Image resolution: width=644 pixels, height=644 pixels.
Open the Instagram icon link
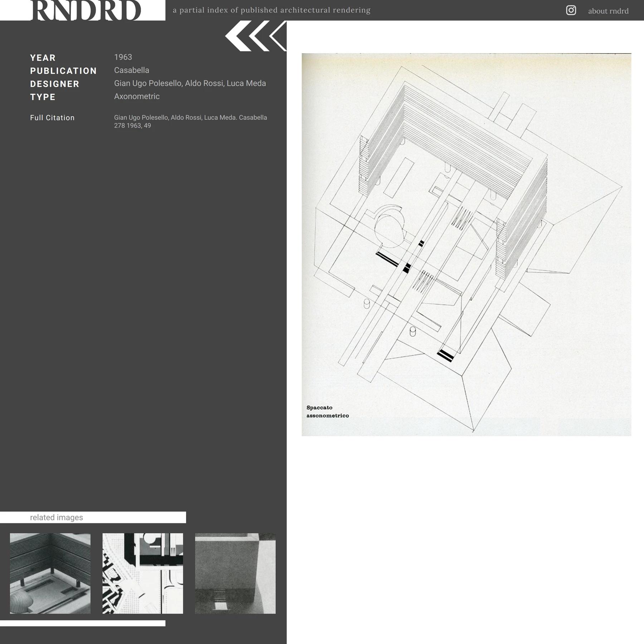(x=571, y=10)
